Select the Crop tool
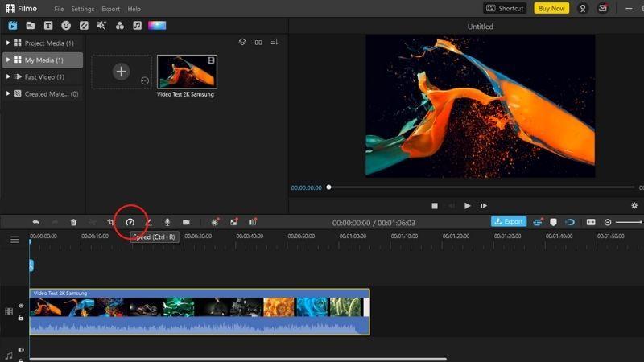The width and height of the screenshot is (644, 362). [110, 222]
